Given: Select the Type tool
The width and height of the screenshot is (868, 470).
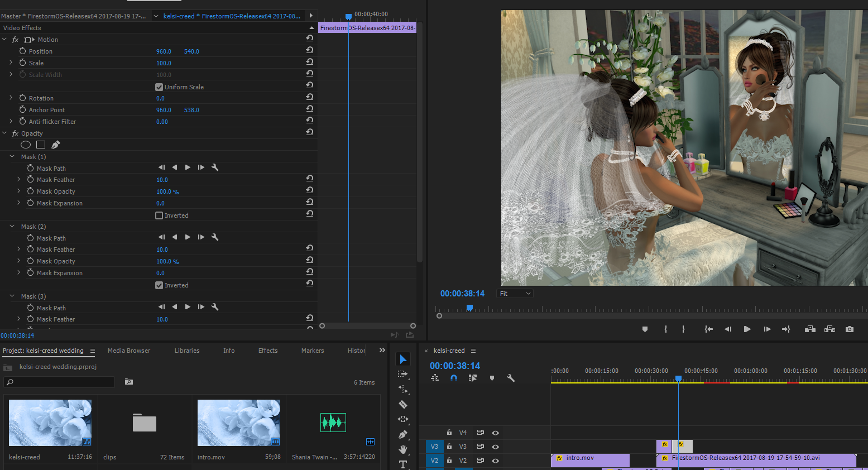Looking at the screenshot, I should pos(403,464).
